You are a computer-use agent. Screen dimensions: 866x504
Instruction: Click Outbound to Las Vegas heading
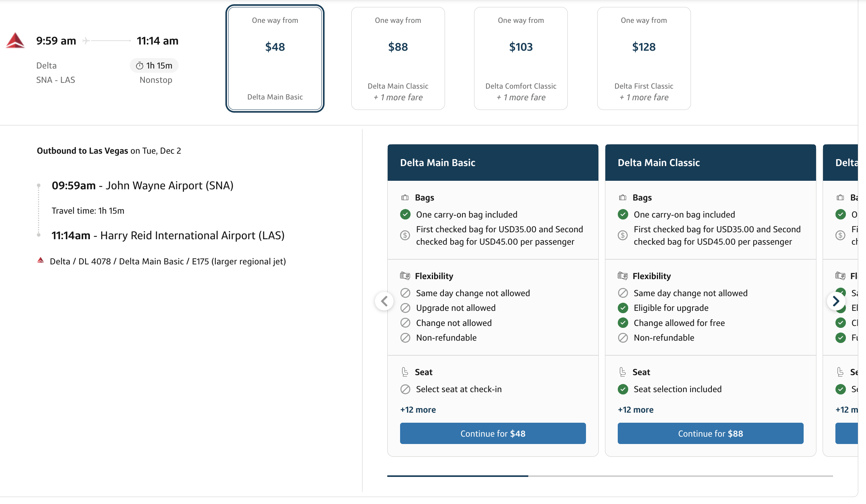tap(109, 151)
